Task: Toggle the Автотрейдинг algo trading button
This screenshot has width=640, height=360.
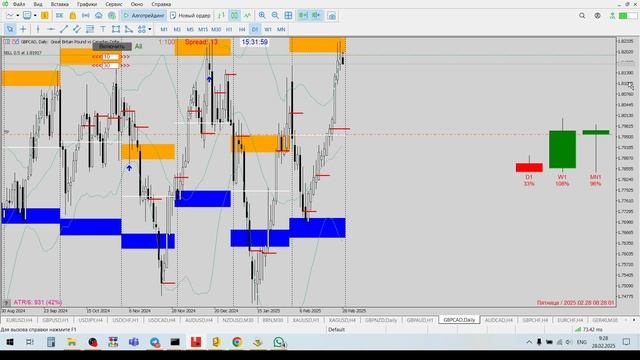Action: (144, 16)
